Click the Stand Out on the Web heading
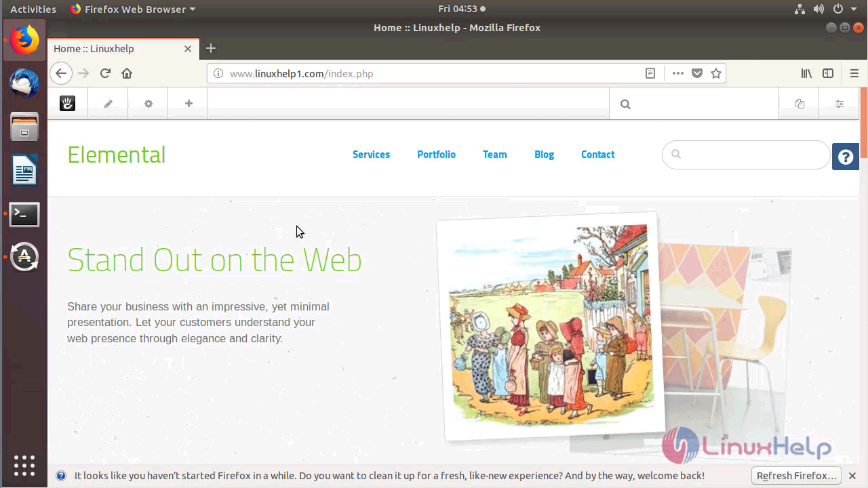 point(214,260)
